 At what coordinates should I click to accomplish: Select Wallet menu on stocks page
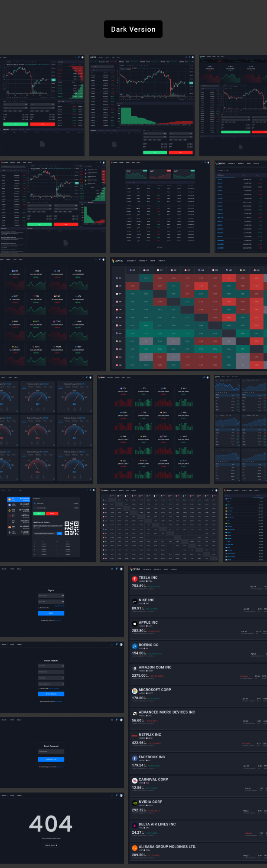click(166, 569)
